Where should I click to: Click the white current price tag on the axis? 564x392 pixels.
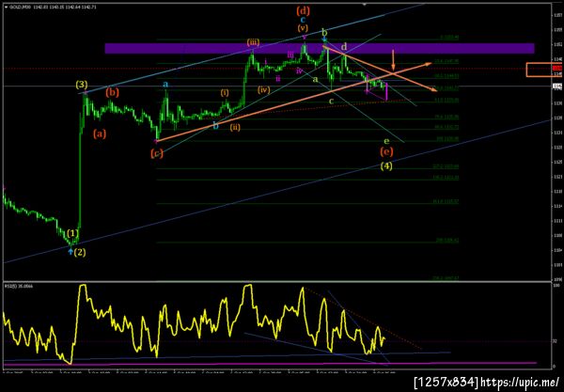coord(556,86)
